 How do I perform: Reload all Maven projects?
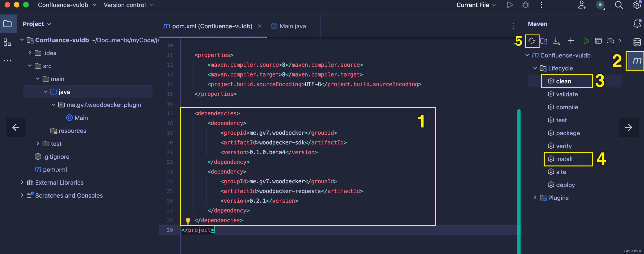pos(532,41)
